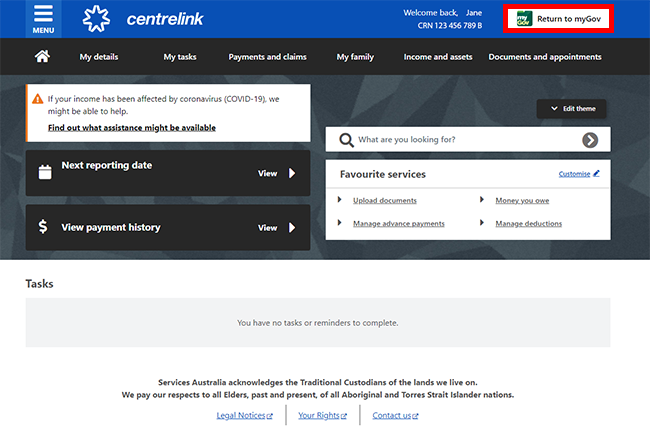Click the search arrow button
Screen dimensions: 650x434
590,140
